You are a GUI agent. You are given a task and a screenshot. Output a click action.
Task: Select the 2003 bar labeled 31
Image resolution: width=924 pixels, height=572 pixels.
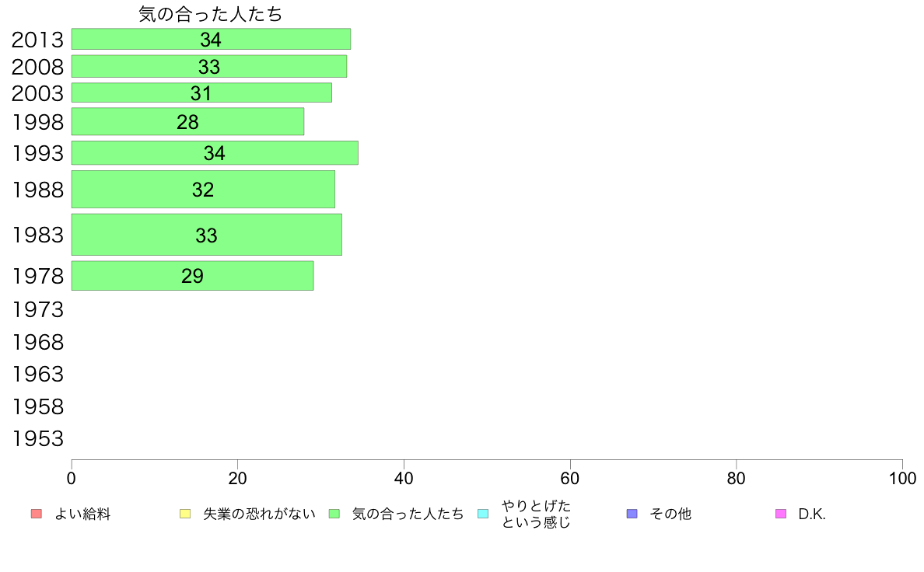click(201, 92)
